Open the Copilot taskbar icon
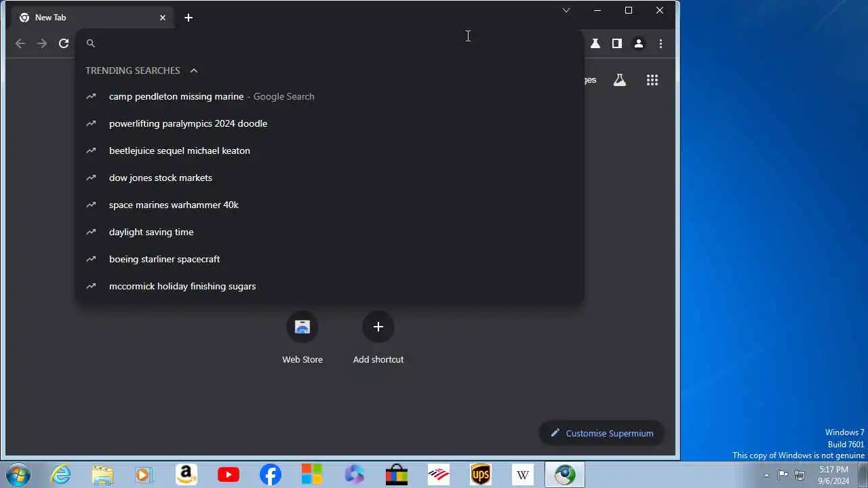Viewport: 868px width, 488px height. point(355,474)
